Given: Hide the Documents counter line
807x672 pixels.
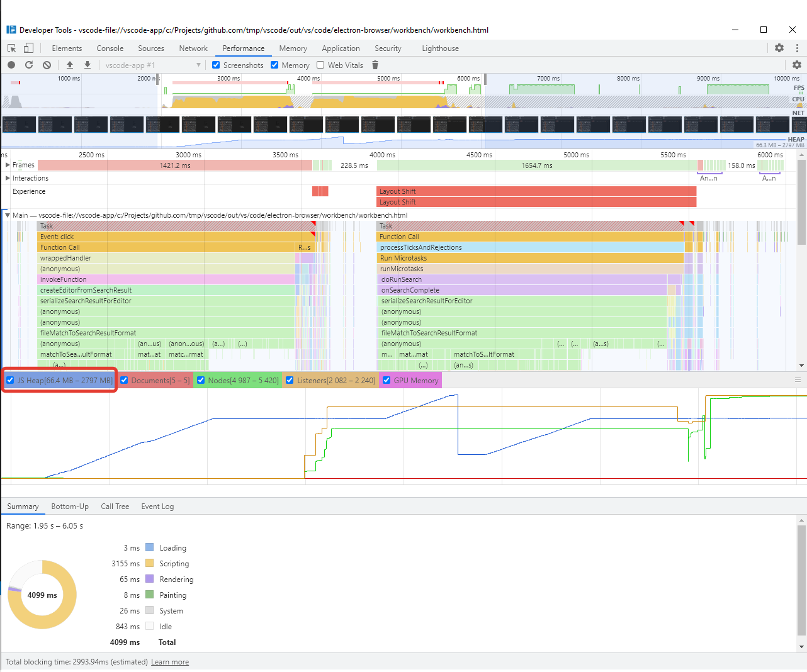Looking at the screenshot, I should pyautogui.click(x=124, y=380).
